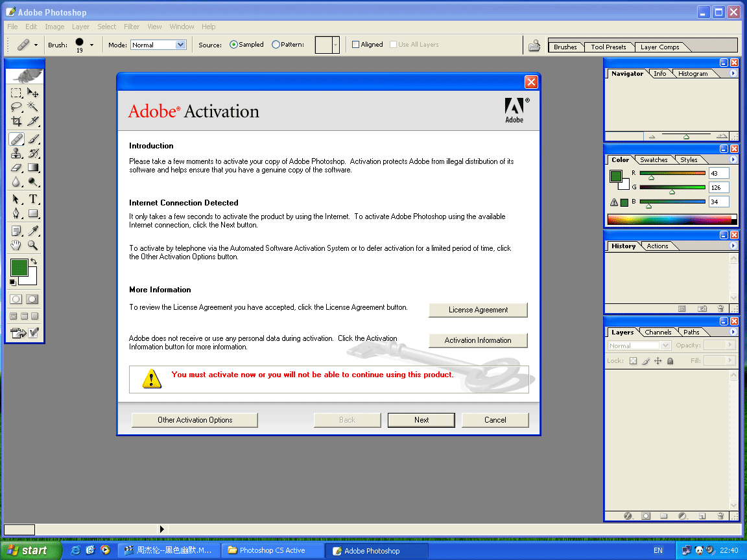Open the Activation Information button
This screenshot has height=560, width=747.
coord(478,340)
